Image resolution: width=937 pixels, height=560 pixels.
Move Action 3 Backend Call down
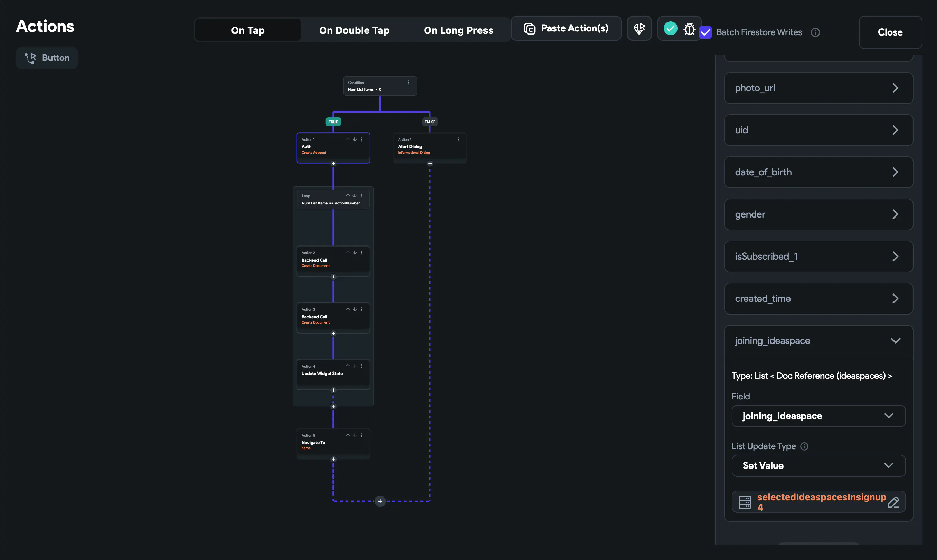354,309
